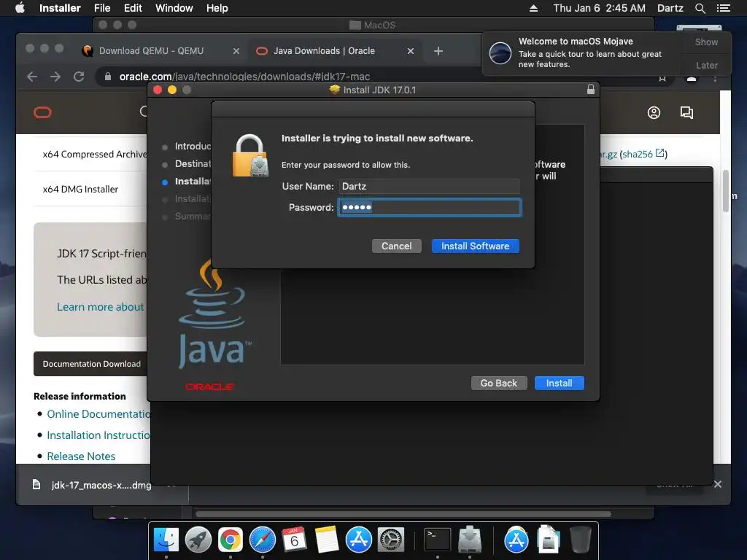
Task: Open Oracle chat icon on webpage
Action: pyautogui.click(x=686, y=112)
